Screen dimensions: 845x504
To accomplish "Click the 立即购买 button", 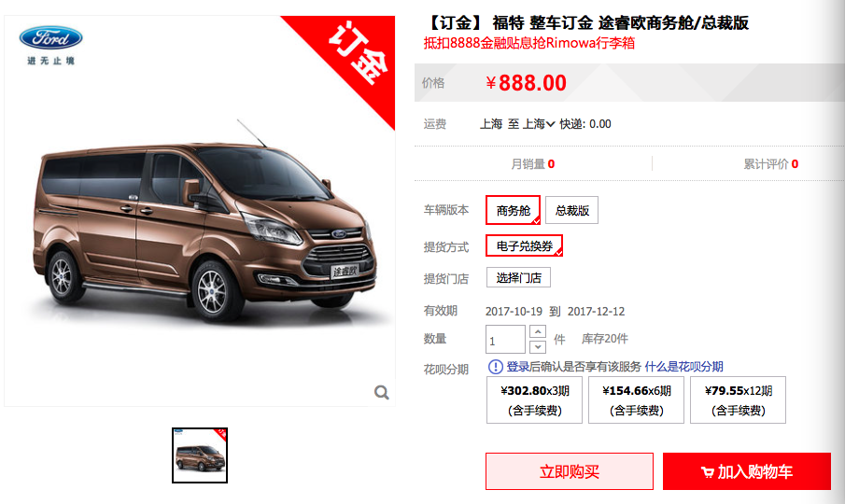I will [570, 471].
